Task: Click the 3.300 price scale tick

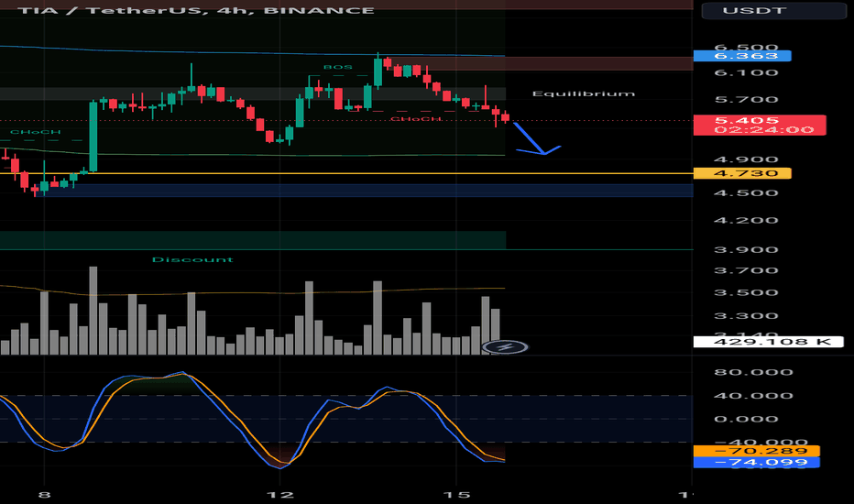Action: [746, 315]
